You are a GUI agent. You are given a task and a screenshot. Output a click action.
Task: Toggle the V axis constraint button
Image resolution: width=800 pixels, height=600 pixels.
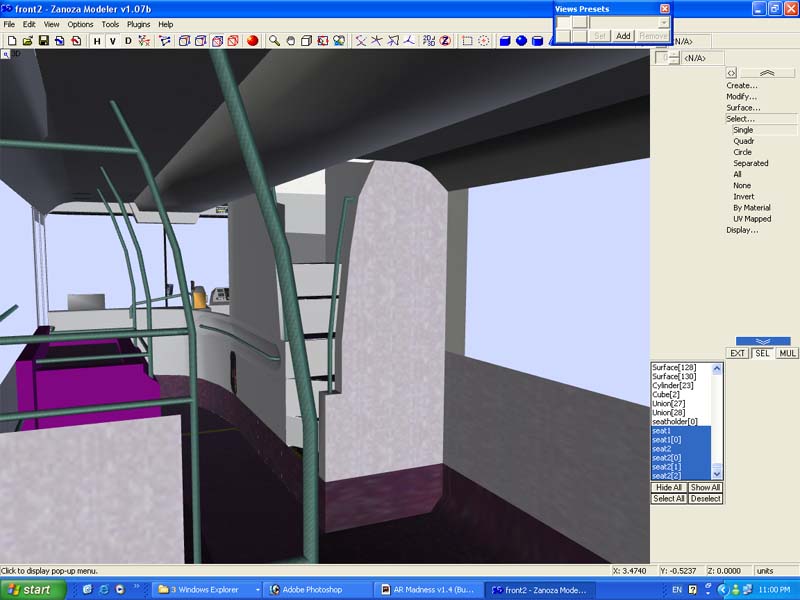coord(112,41)
